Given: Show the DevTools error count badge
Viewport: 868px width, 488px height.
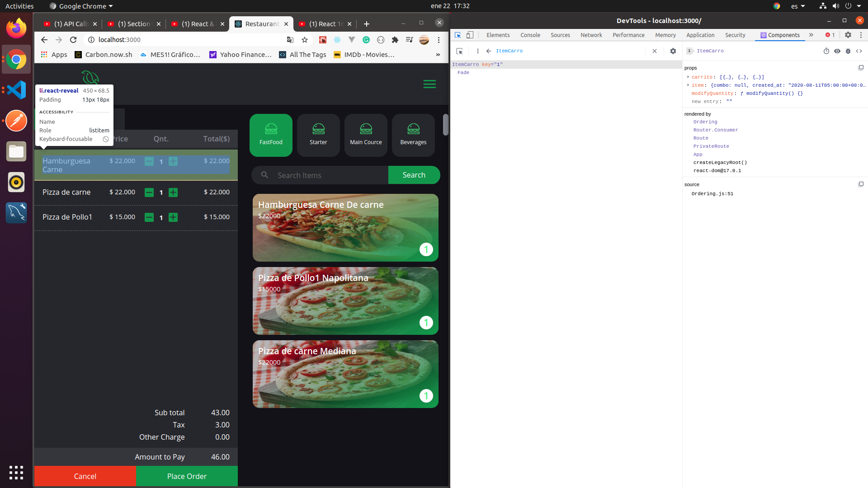Looking at the screenshot, I should [x=830, y=35].
